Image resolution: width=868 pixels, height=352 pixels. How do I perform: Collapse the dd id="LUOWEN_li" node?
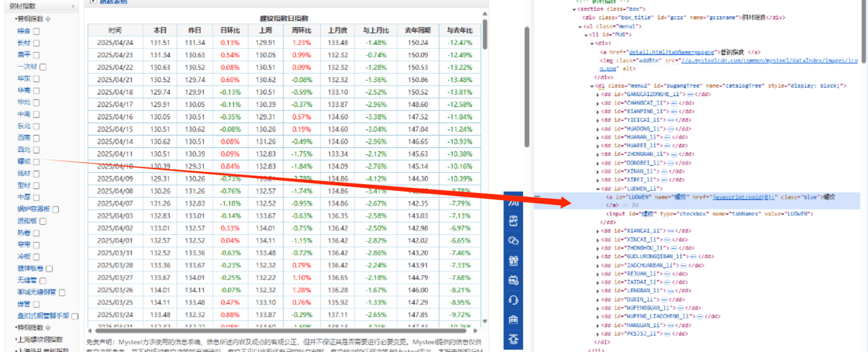point(597,189)
